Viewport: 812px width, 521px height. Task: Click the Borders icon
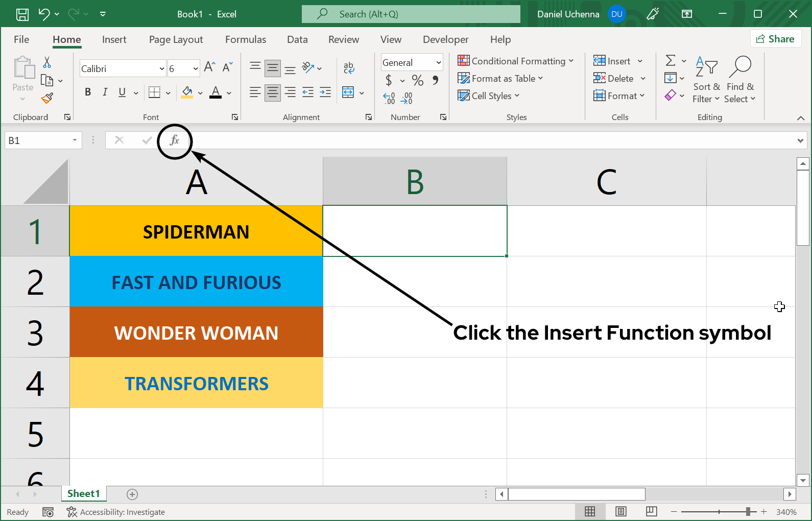pyautogui.click(x=154, y=92)
